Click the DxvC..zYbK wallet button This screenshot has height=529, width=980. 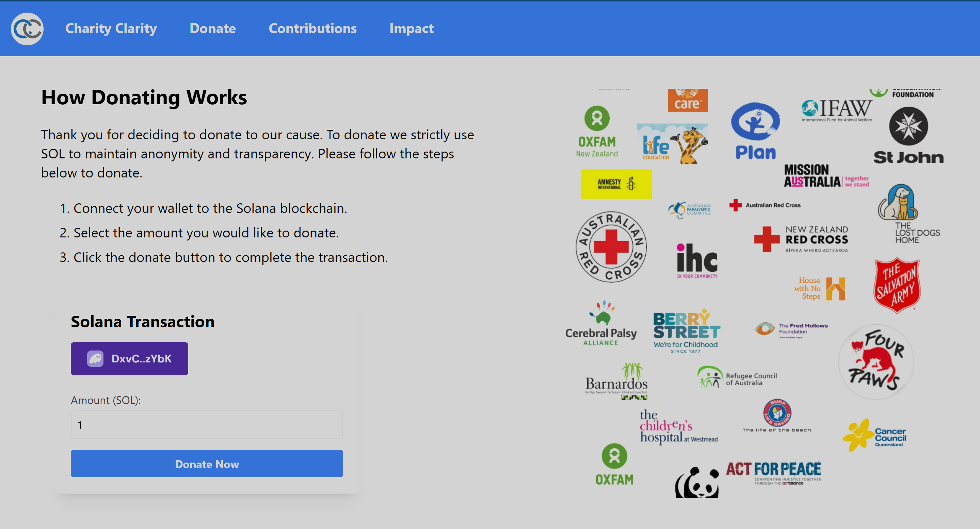click(129, 358)
